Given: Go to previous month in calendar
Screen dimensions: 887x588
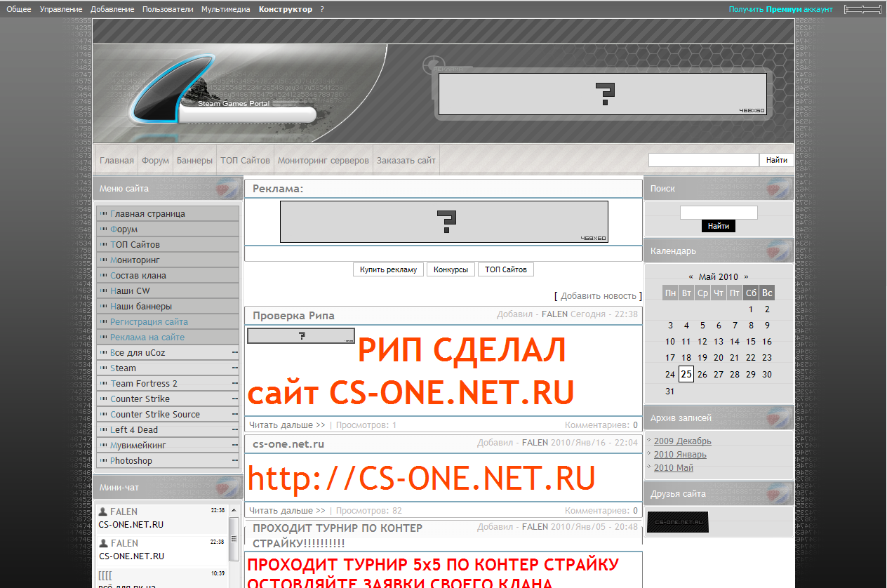Looking at the screenshot, I should 691,277.
